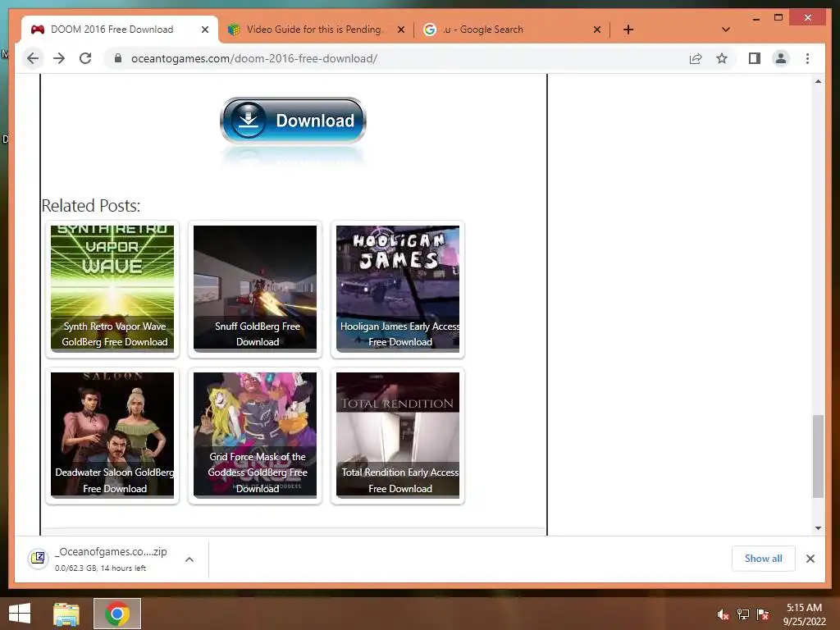Click the blue Download button

293,121
